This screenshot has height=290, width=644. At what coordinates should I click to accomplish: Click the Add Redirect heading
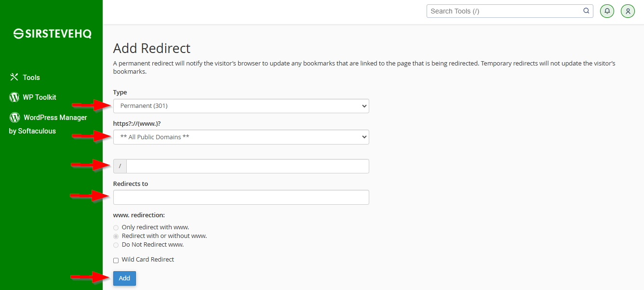click(151, 48)
